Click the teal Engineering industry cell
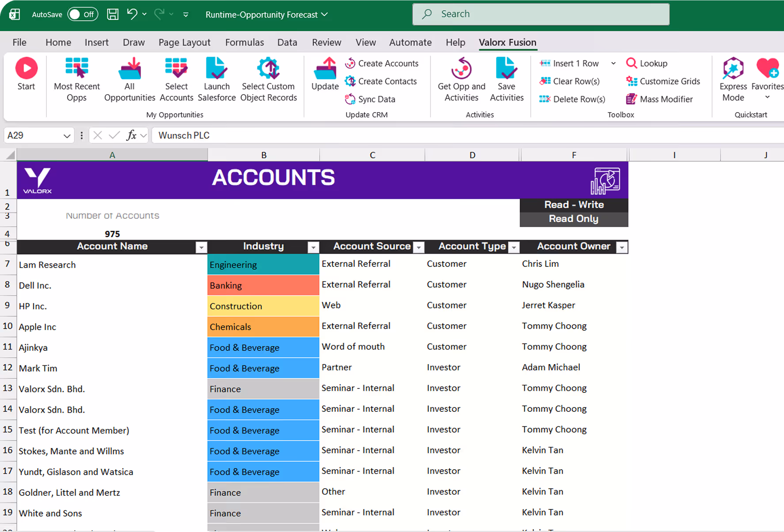 [263, 265]
